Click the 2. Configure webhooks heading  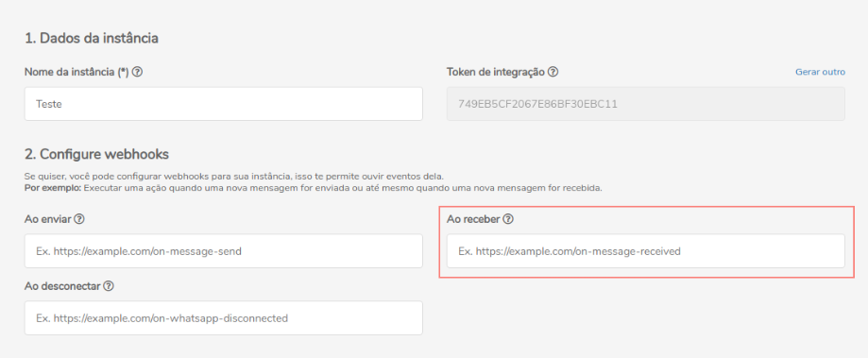click(x=96, y=154)
